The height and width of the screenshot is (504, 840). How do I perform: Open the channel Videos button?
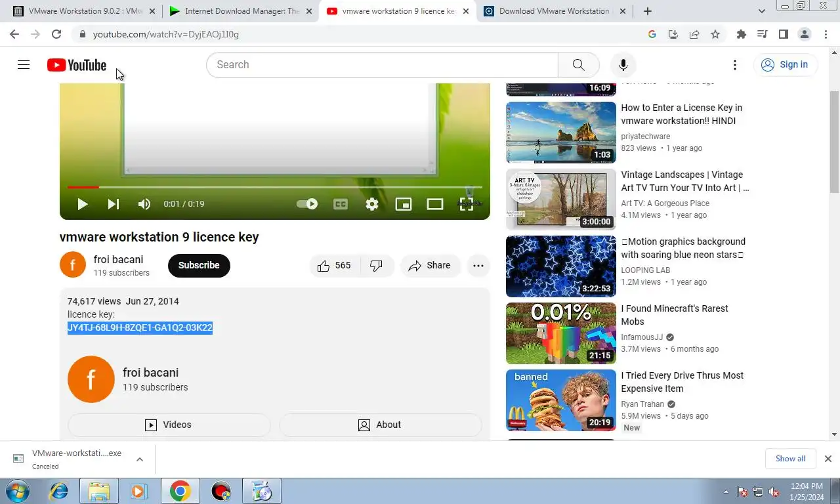point(169,425)
